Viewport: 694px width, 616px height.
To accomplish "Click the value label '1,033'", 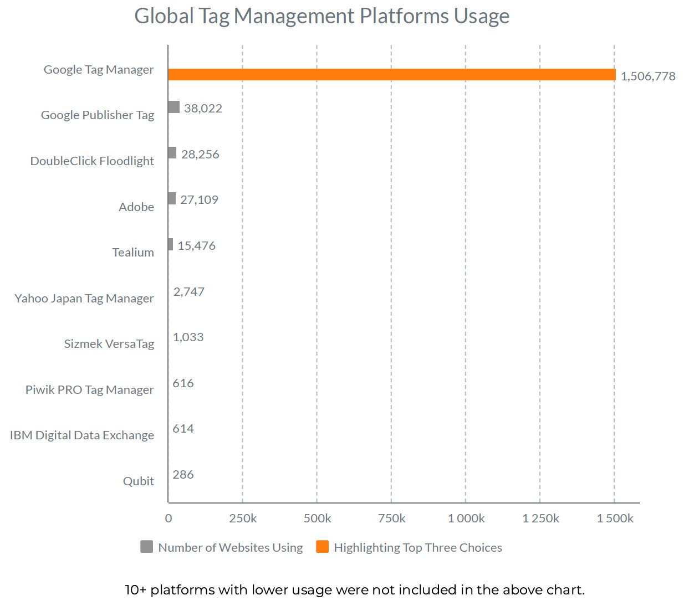I will point(188,337).
